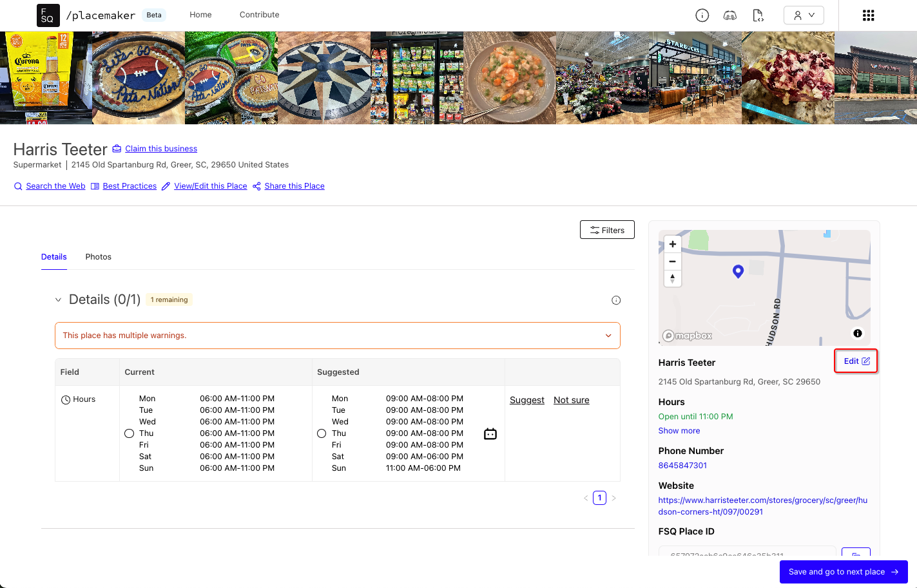This screenshot has height=588, width=917.
Task: Select the Suggested hours radio button
Action: click(322, 433)
